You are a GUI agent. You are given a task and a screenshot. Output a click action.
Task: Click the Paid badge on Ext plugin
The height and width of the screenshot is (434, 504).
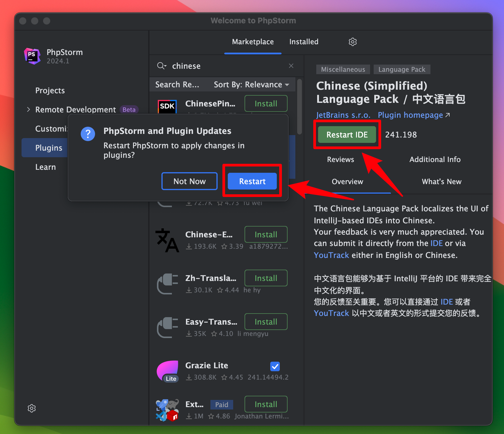click(222, 405)
